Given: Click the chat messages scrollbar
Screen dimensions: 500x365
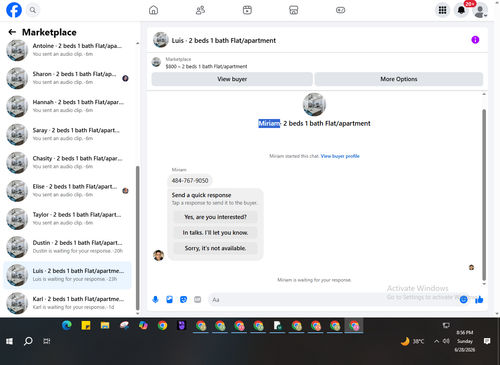Looking at the screenshot, I should (x=484, y=194).
